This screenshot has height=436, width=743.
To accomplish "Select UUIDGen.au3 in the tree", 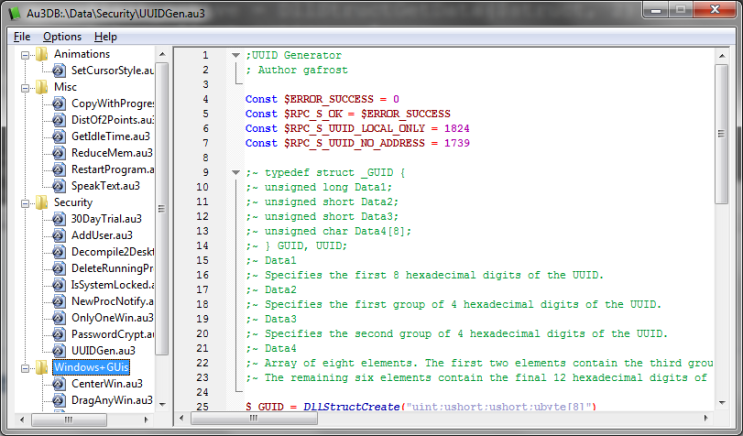I will pos(103,351).
